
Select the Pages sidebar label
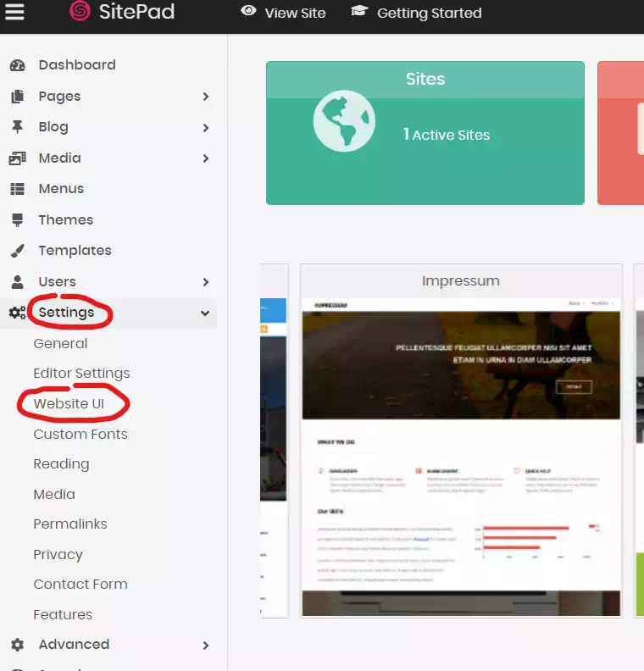coord(59,97)
